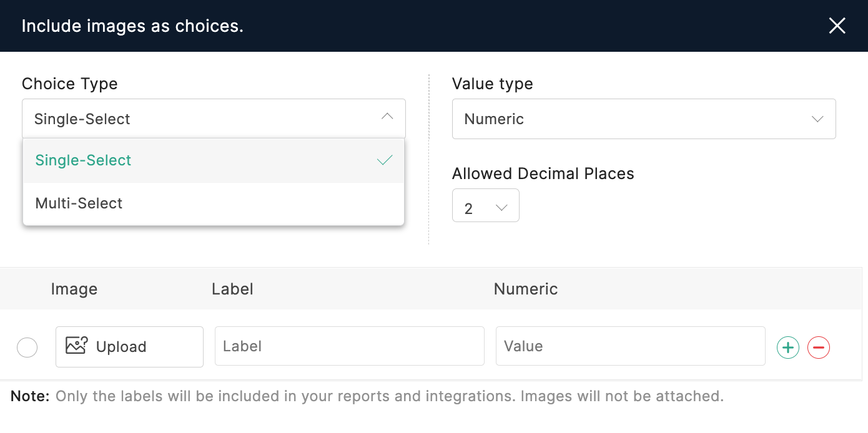Click inside the Label input field
The width and height of the screenshot is (868, 433).
(349, 346)
